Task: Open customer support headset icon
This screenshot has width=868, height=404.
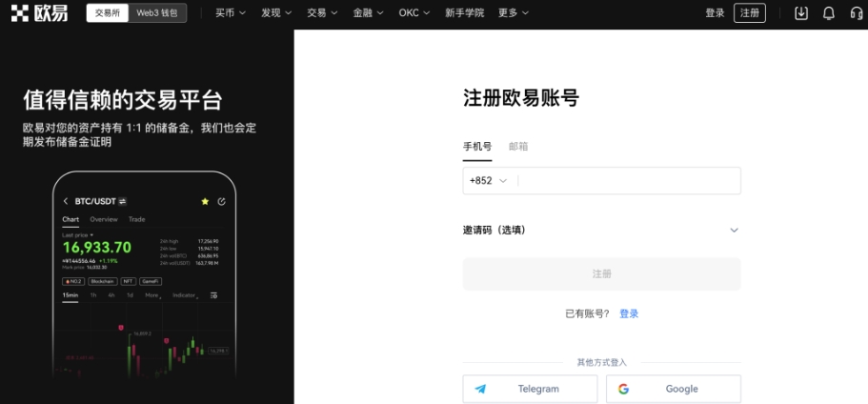Action: 857,13
